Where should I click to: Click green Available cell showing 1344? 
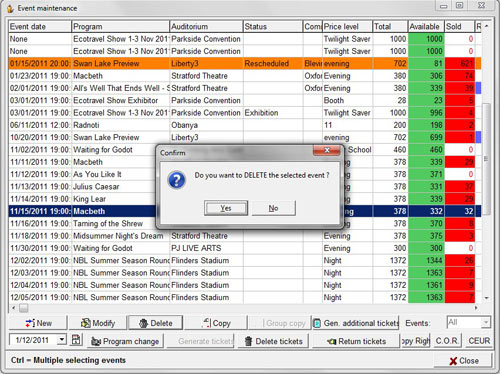(x=426, y=261)
